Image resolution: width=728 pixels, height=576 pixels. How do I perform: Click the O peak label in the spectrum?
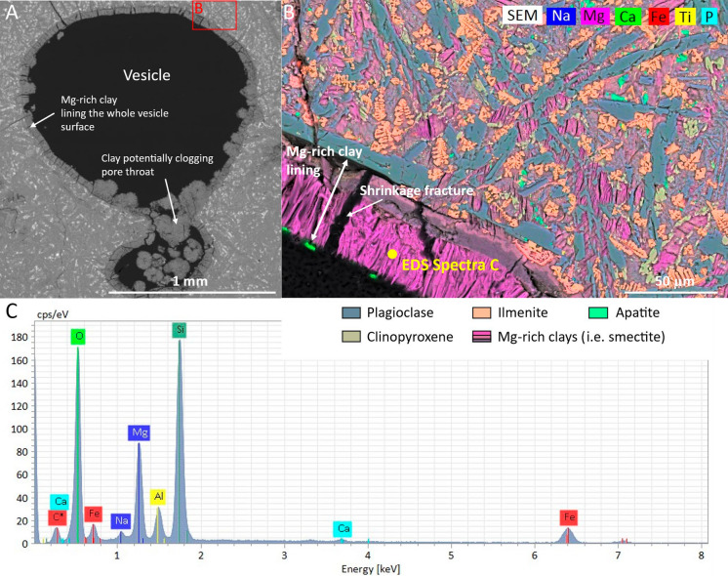(79, 336)
